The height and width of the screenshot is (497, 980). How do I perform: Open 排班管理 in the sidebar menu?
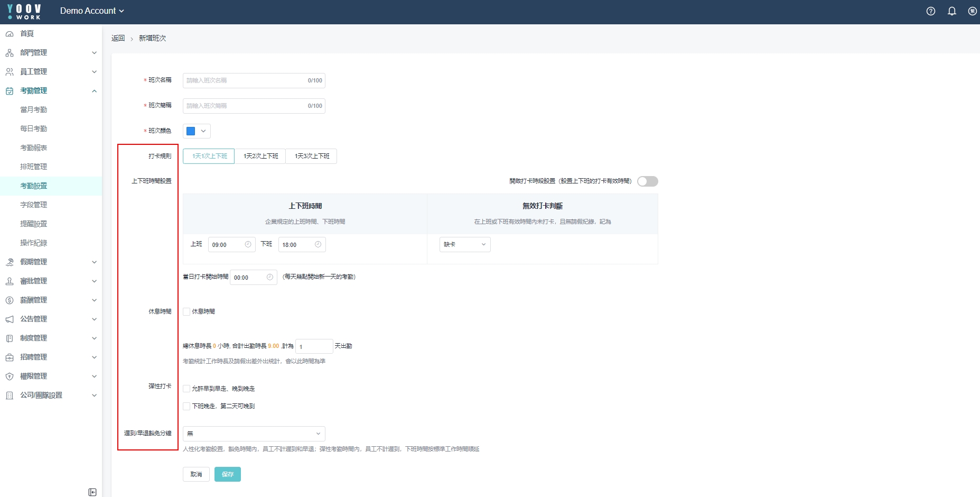pyautogui.click(x=33, y=167)
